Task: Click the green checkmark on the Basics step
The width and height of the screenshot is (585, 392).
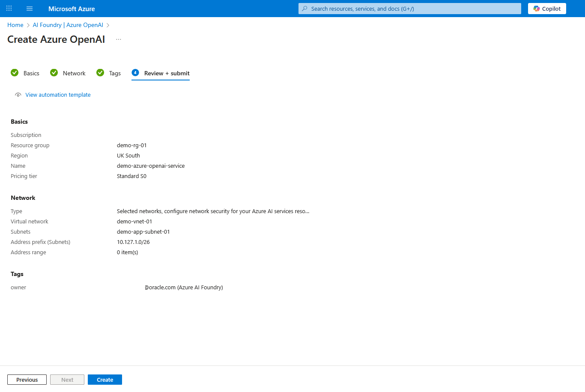Action: 15,73
